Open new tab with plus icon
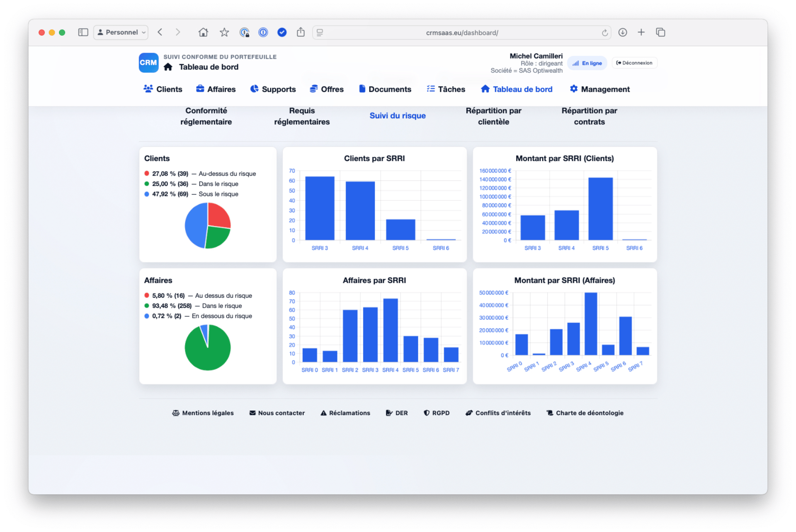The height and width of the screenshot is (532, 796). pos(641,32)
